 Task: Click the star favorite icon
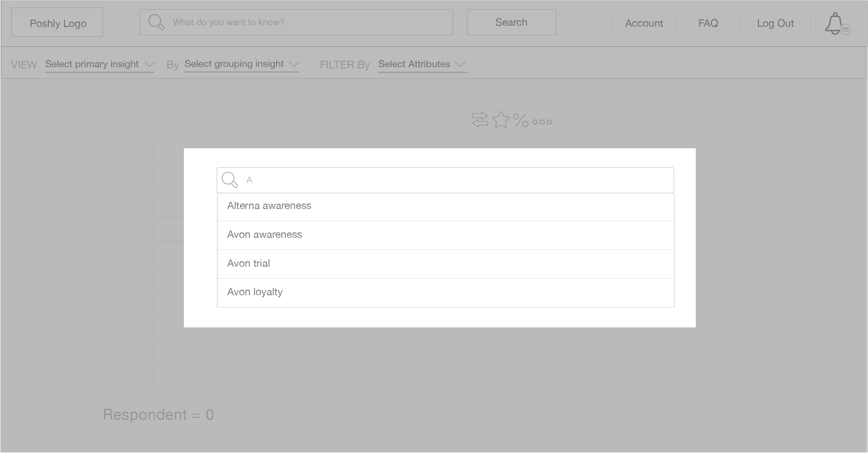pyautogui.click(x=501, y=120)
